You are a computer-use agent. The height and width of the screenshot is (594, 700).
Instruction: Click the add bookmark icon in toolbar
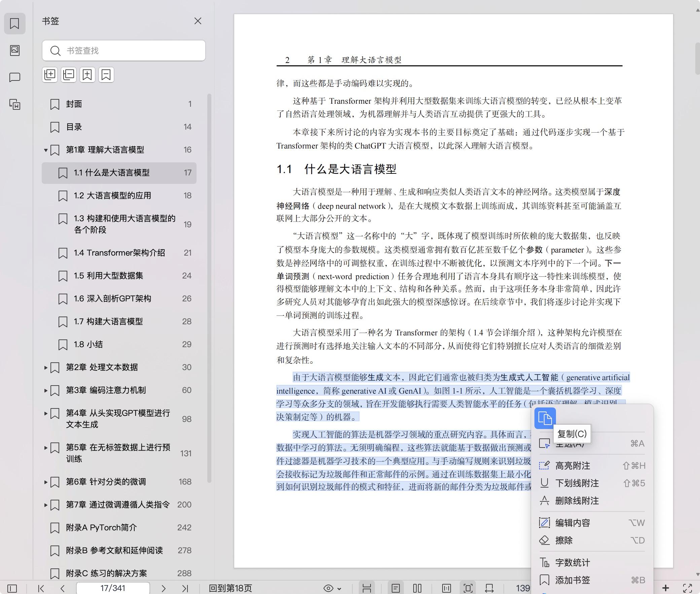(87, 75)
